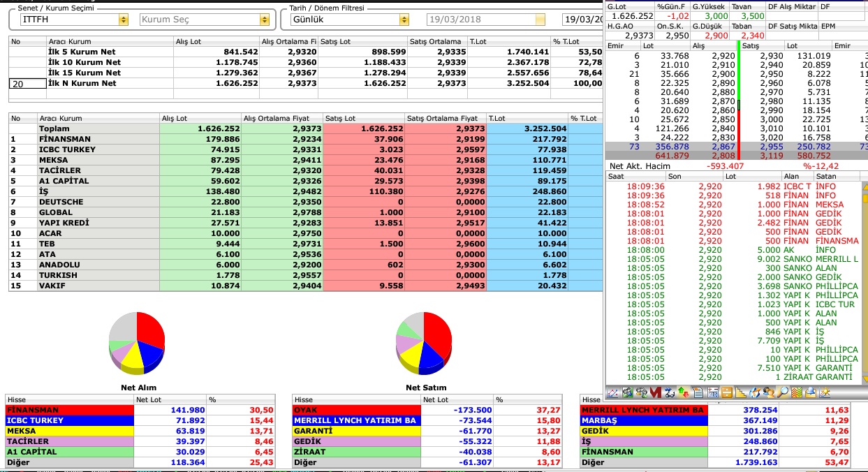Click the Net Satım pie chart

(423, 344)
